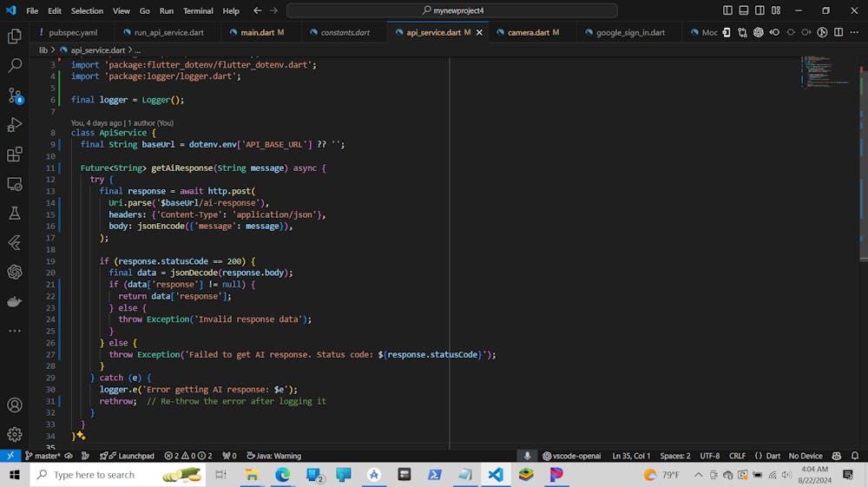Click the Manage gear icon
The height and width of the screenshot is (487, 868).
[15, 434]
